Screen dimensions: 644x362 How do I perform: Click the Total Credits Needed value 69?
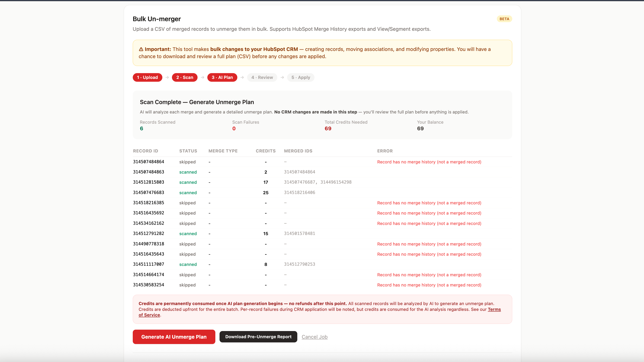328,128
